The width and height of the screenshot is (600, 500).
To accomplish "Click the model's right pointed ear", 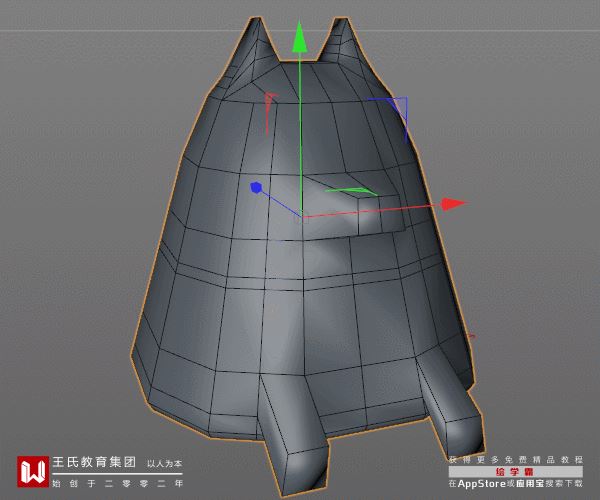I will [342, 39].
